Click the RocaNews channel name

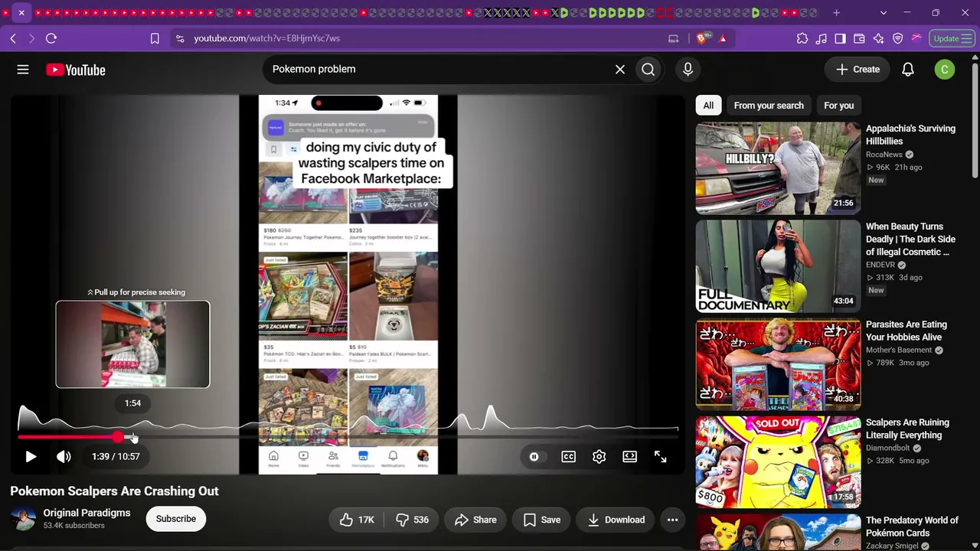tap(884, 155)
